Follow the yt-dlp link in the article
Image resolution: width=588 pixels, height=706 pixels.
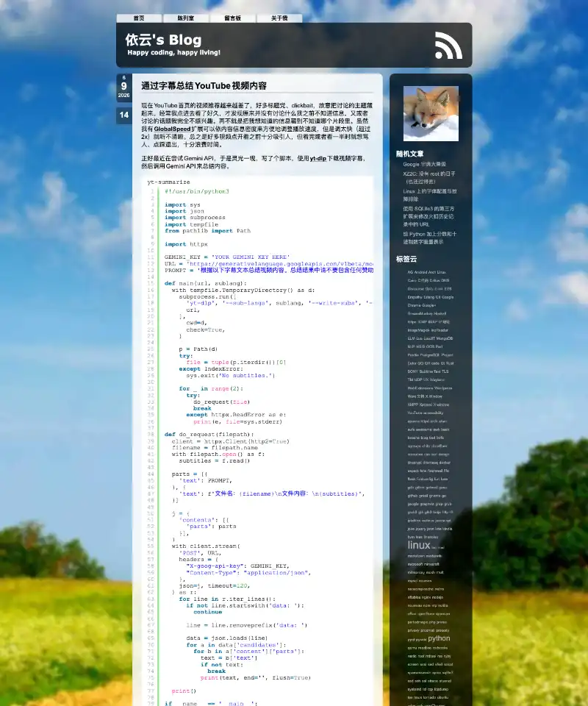pos(318,159)
